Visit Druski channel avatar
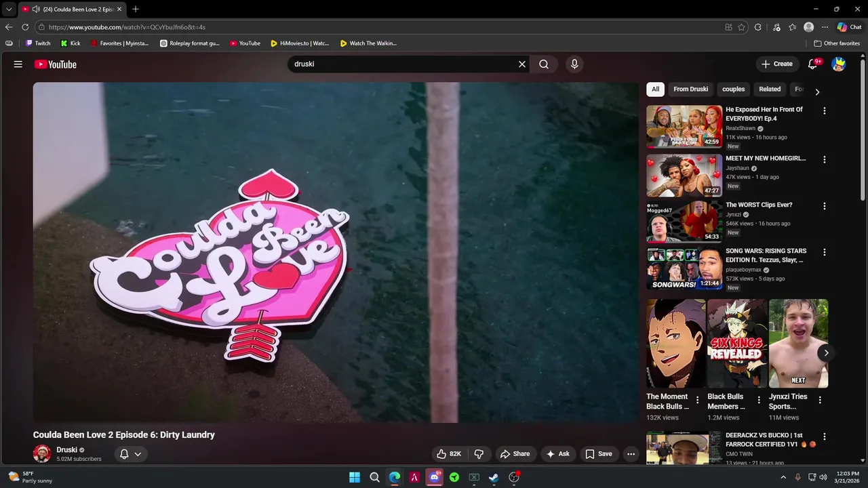This screenshot has height=488, width=868. point(42,454)
